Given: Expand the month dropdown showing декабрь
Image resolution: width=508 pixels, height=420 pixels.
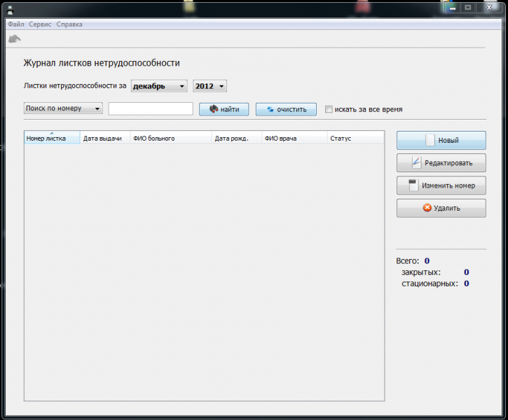Looking at the screenshot, I should click(x=159, y=86).
